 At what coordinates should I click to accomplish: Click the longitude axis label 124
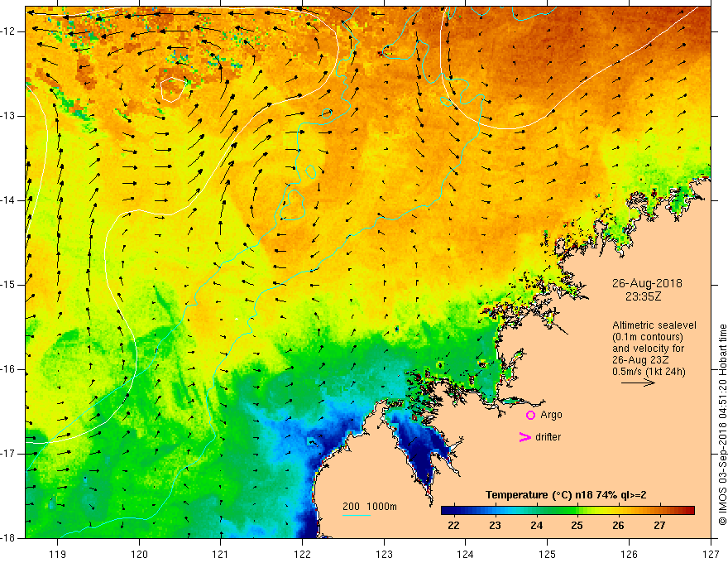tap(465, 554)
